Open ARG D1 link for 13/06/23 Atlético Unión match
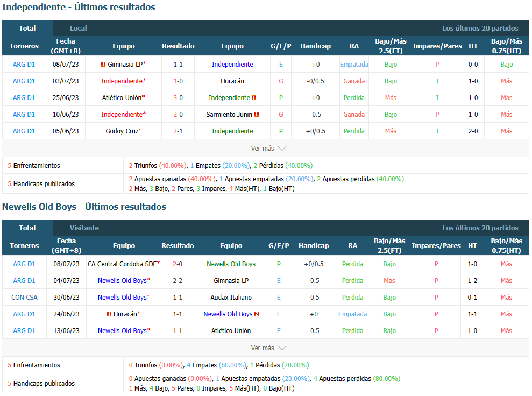The image size is (532, 396). coord(24,331)
